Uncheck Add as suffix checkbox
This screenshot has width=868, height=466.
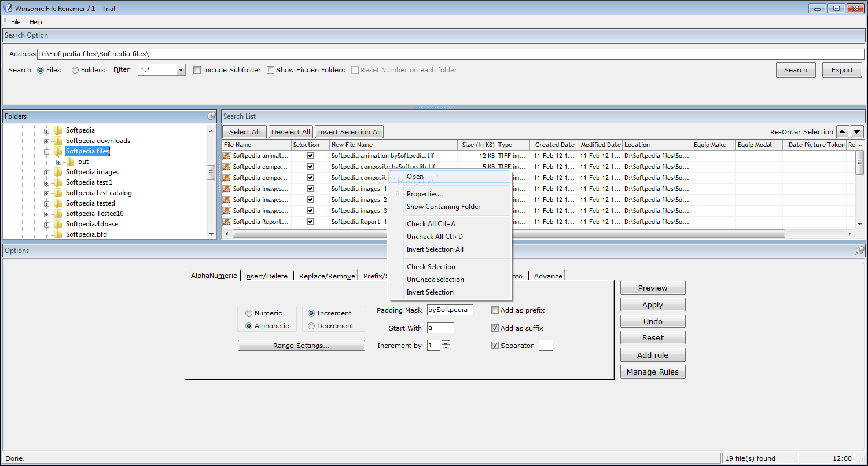495,328
